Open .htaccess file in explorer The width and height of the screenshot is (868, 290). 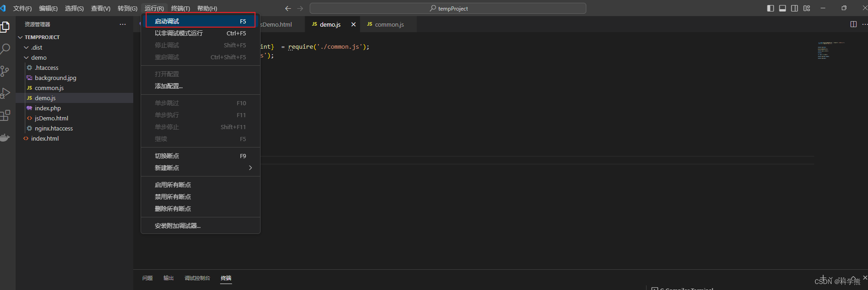pos(74,68)
